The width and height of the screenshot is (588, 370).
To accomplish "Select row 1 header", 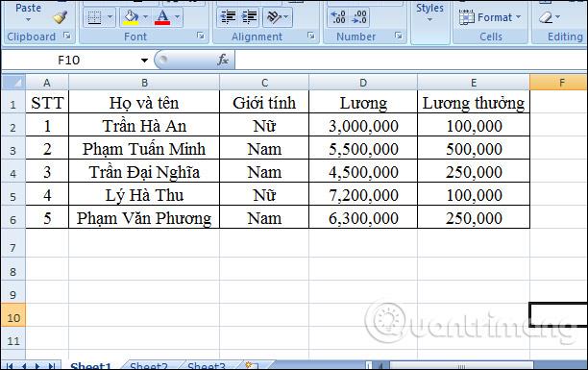I will pyautogui.click(x=13, y=103).
